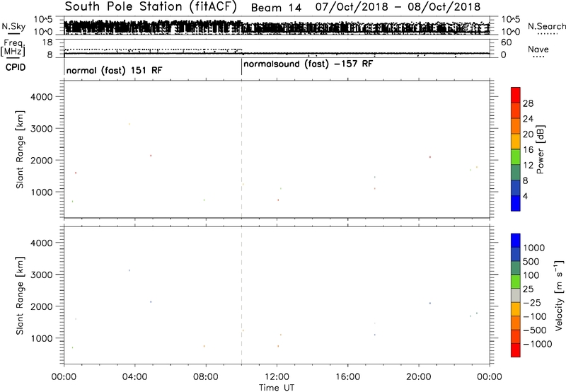The image size is (566, 392).
Task: Click the blue 1000 m/s velocity swatch
Action: click(x=516, y=241)
